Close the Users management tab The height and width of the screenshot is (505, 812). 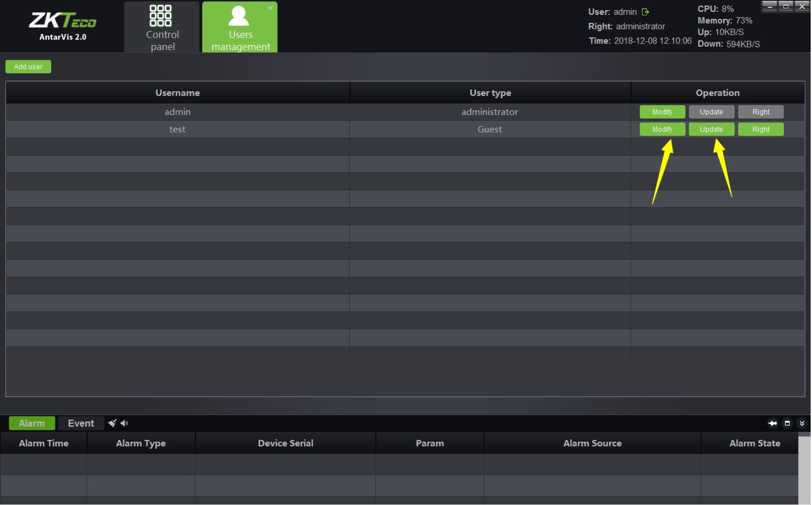tap(271, 8)
